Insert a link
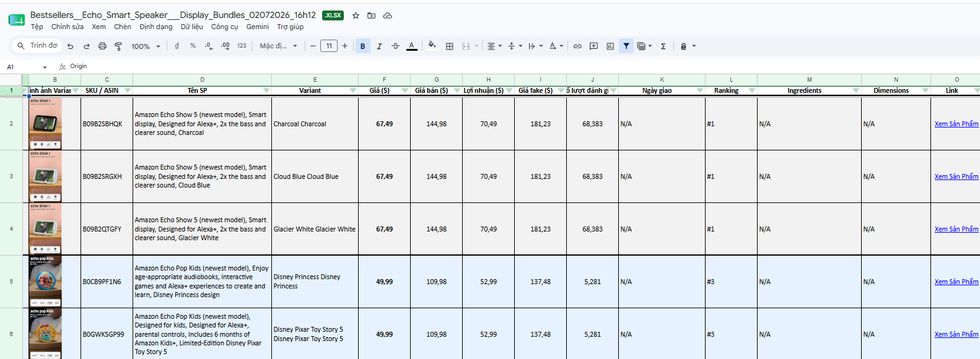The image size is (980, 359). [577, 46]
